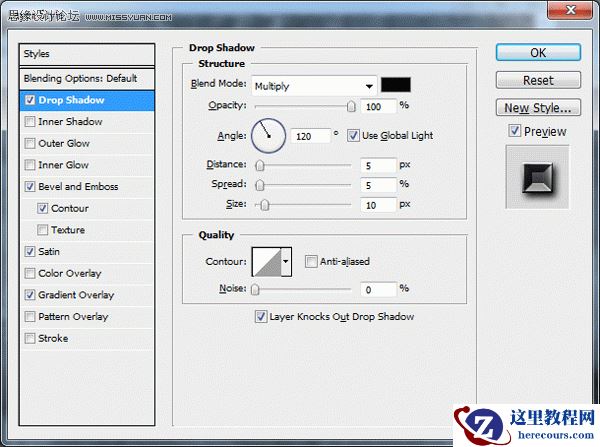This screenshot has width=600, height=447.
Task: Click the Angle dial control
Action: click(x=268, y=135)
